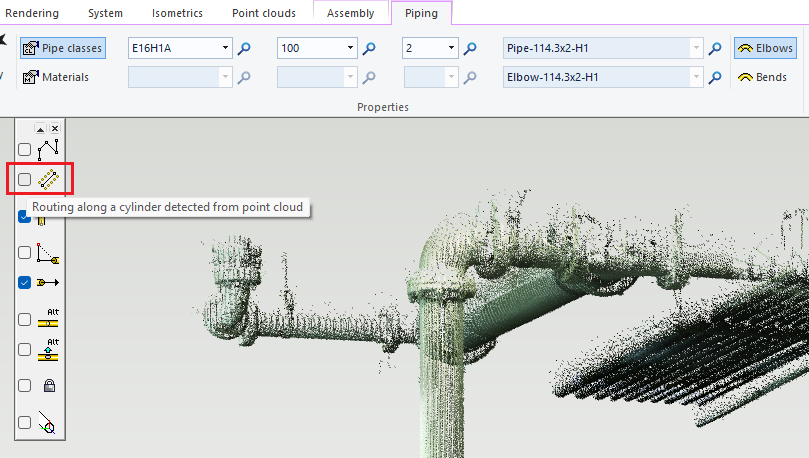
Task: Uncheck the arrow direction routing checkbox
Action: tap(25, 283)
